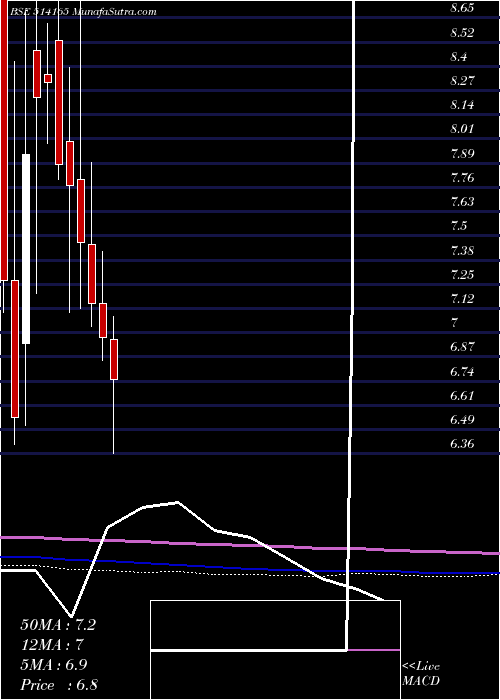500x700 pixels.
Task: Click the 7.12 price axis label
Action: pos(462,298)
